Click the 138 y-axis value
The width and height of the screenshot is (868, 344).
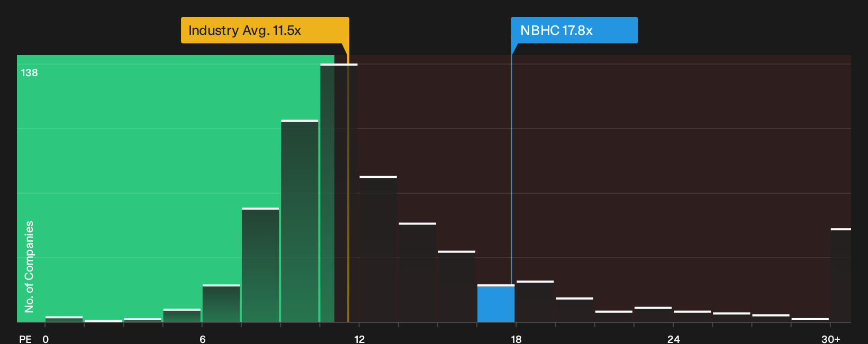(x=29, y=73)
